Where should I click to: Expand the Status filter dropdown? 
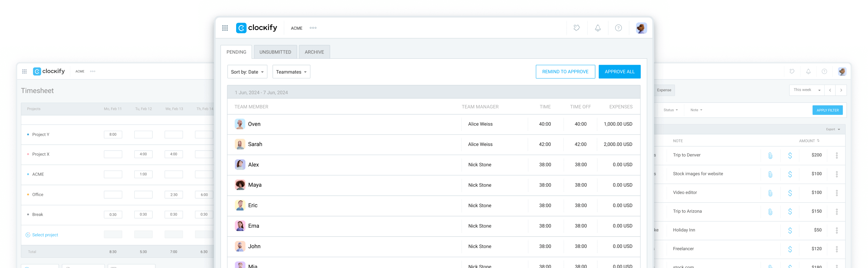click(x=670, y=110)
